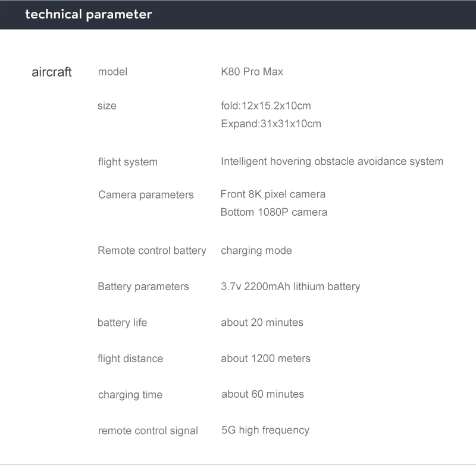Select the "about 60 minutes" charging time
The height and width of the screenshot is (465, 476).
coord(262,394)
